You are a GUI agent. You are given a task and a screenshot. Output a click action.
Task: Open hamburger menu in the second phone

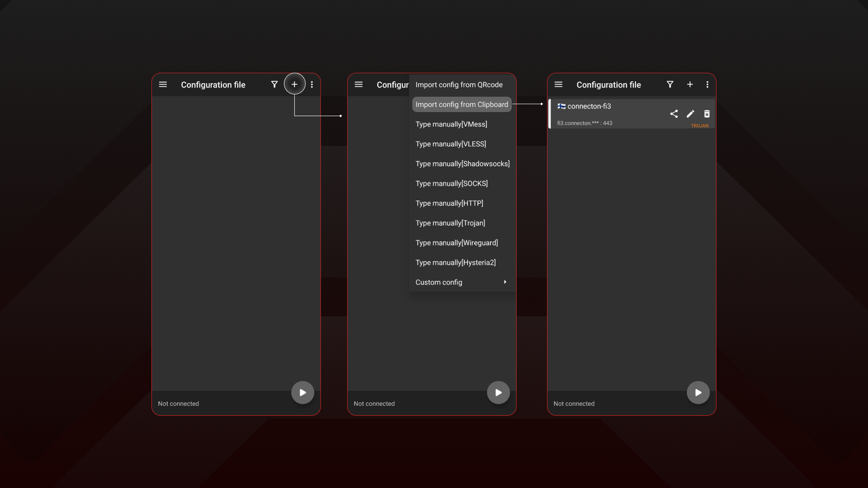tap(359, 84)
